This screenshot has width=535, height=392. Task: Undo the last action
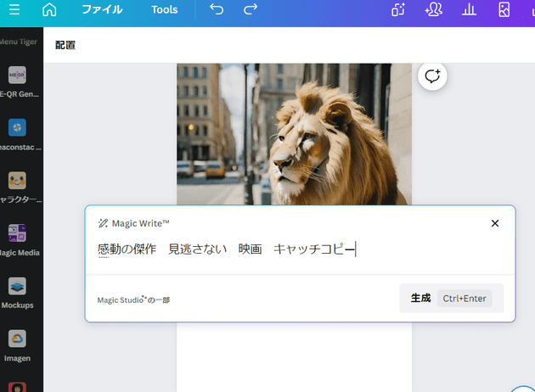pos(217,10)
